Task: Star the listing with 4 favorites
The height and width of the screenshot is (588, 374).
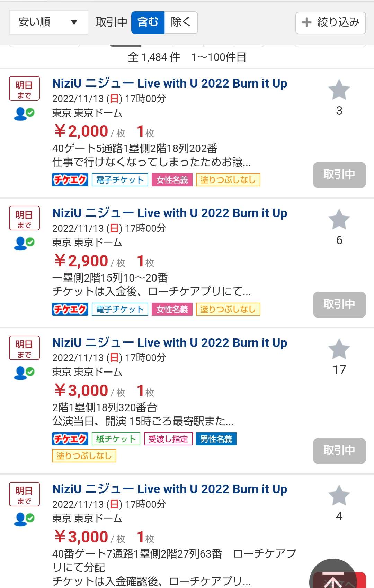Action: (339, 495)
